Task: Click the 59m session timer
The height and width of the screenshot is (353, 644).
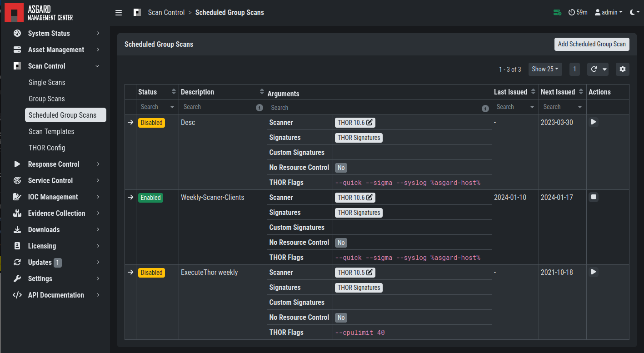Action: point(578,13)
